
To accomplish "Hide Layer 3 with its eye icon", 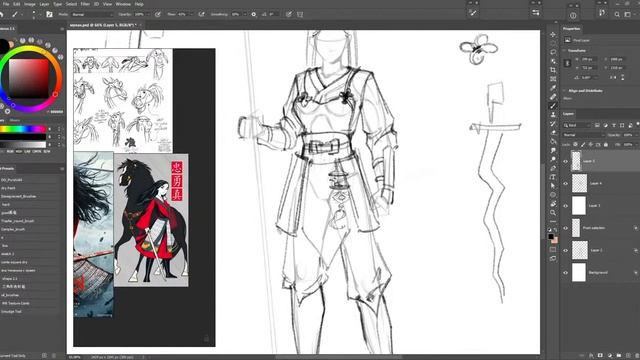I will (x=565, y=206).
